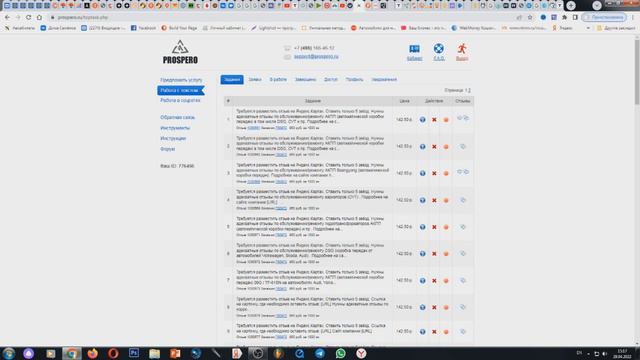The width and height of the screenshot is (640, 360).
Task: Reload the page in the browser toolbar
Action: pyautogui.click(x=28, y=18)
